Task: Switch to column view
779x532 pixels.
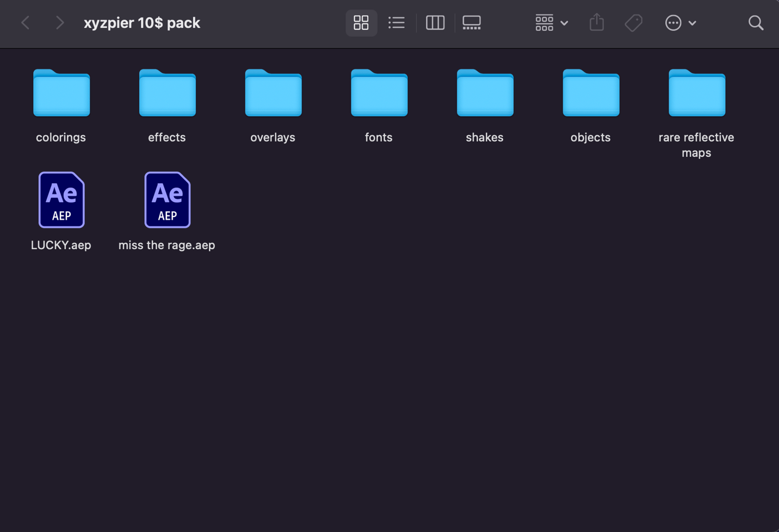Action: pos(435,23)
